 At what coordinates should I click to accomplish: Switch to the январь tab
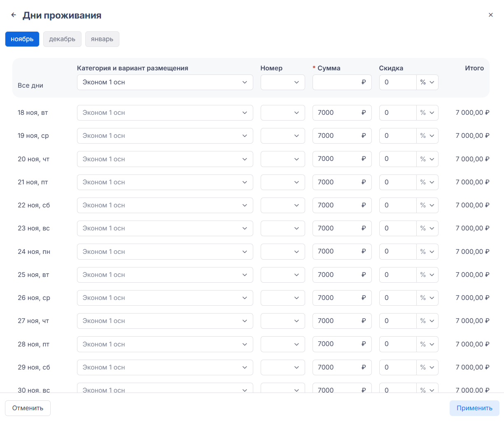click(102, 39)
